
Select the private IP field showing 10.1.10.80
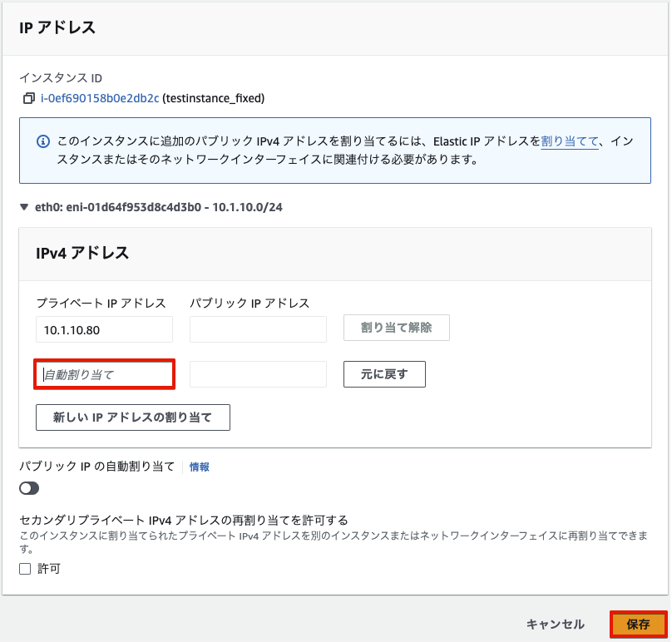click(x=104, y=329)
